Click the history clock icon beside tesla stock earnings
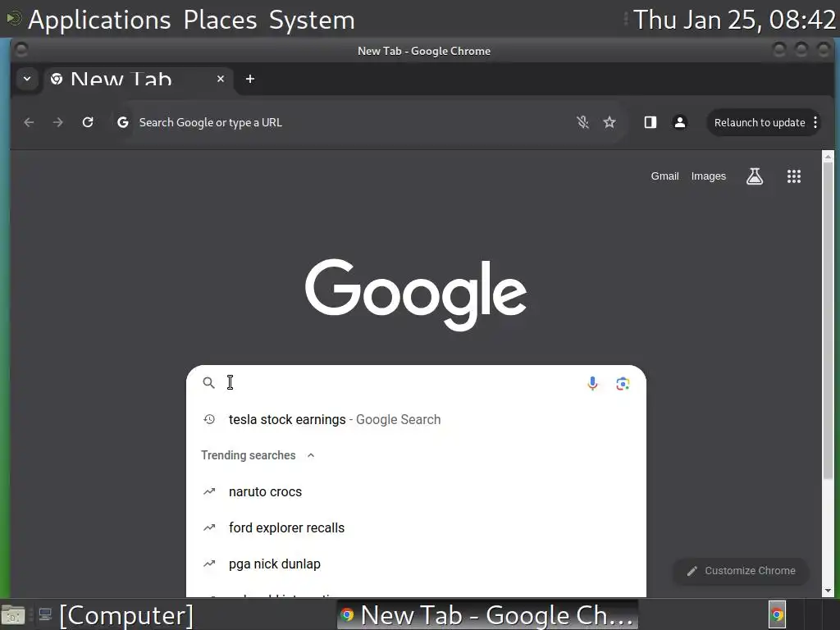840x630 pixels. [209, 419]
